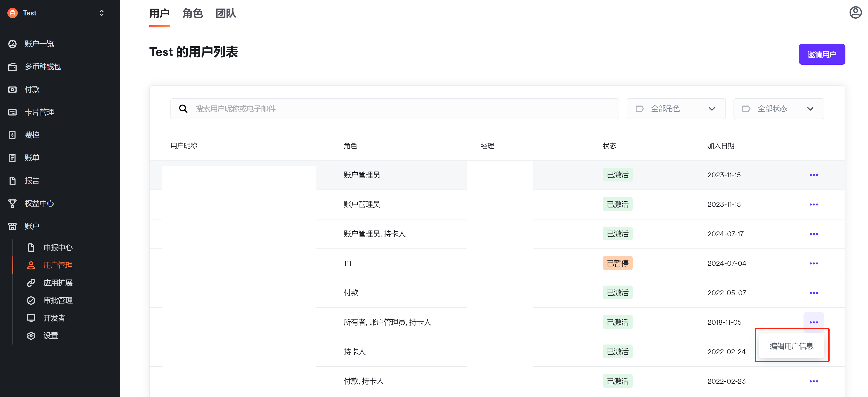Screen dimensions: 868x397
Task: Open the 报告 report icon
Action: 12,181
